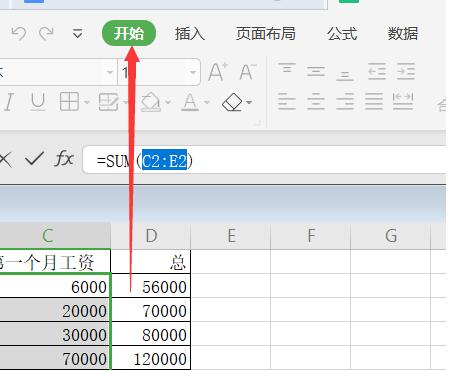The width and height of the screenshot is (450, 371).
Task: Switch to the 页面布局 tab
Action: (266, 34)
